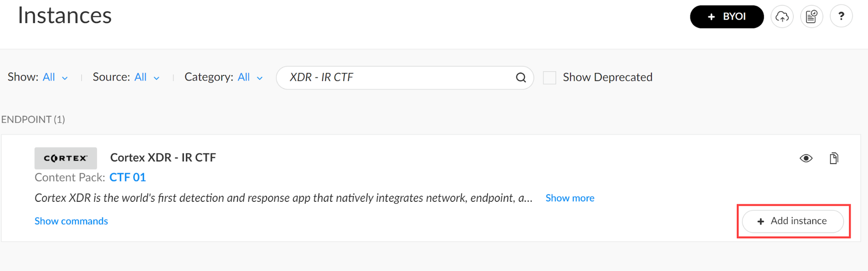Click the BYOI button
868x271 pixels.
coord(726,17)
